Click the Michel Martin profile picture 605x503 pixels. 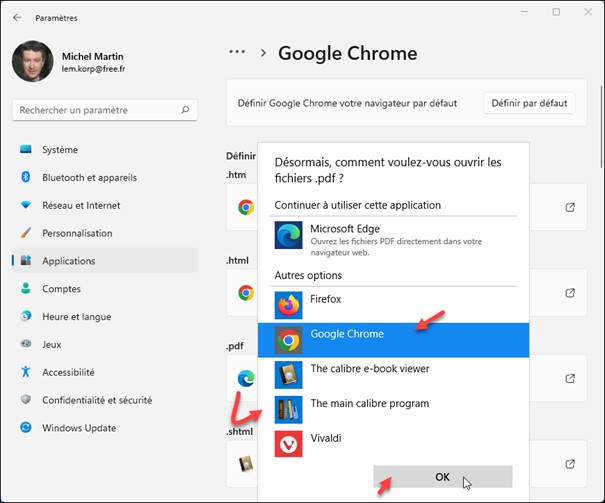[x=32, y=61]
